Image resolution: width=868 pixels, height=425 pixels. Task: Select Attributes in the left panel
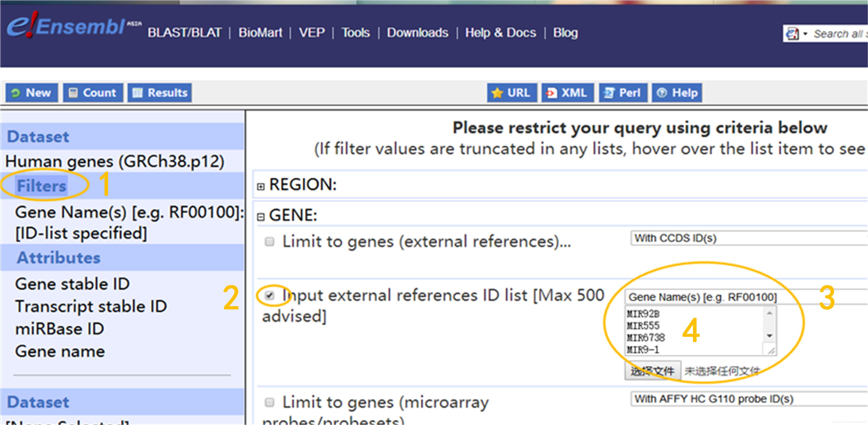[59, 258]
